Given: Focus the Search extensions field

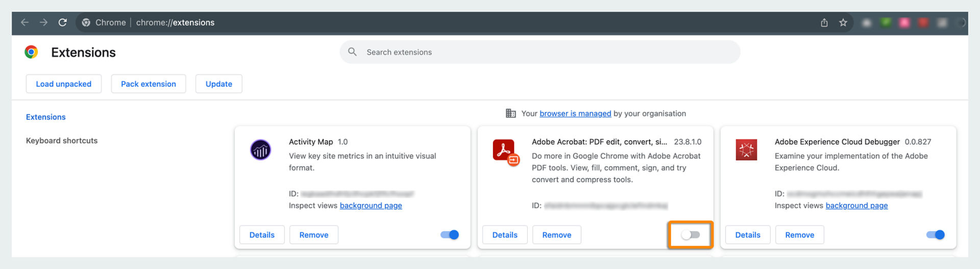Looking at the screenshot, I should tap(540, 52).
